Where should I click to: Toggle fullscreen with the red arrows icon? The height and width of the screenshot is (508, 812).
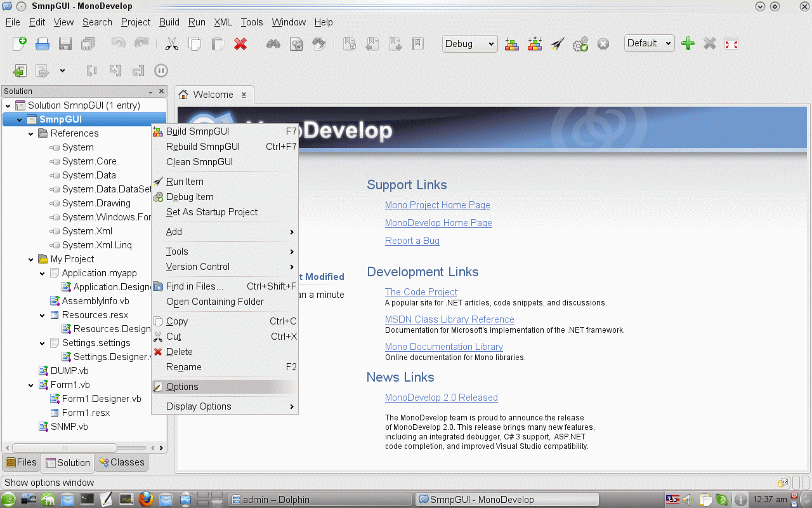click(x=731, y=44)
